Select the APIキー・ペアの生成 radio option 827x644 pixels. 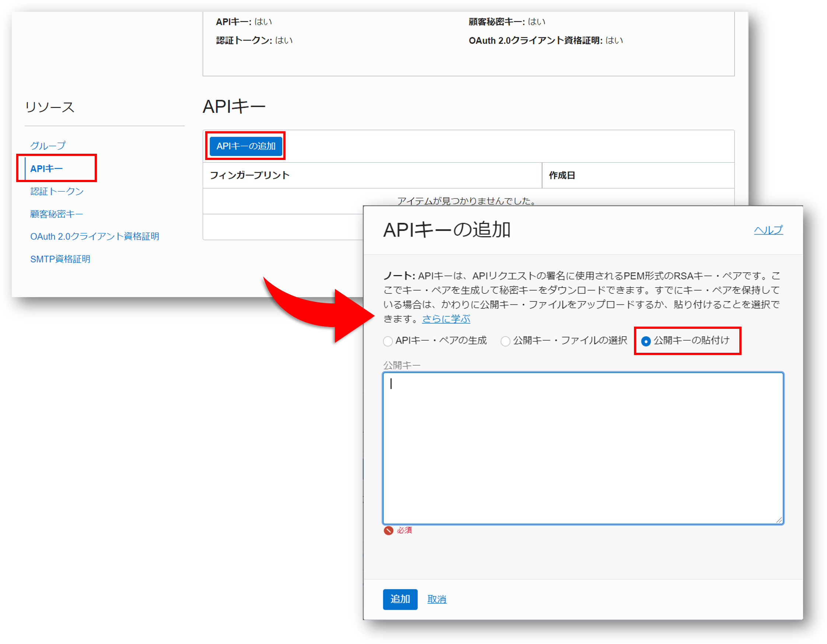pyautogui.click(x=388, y=341)
